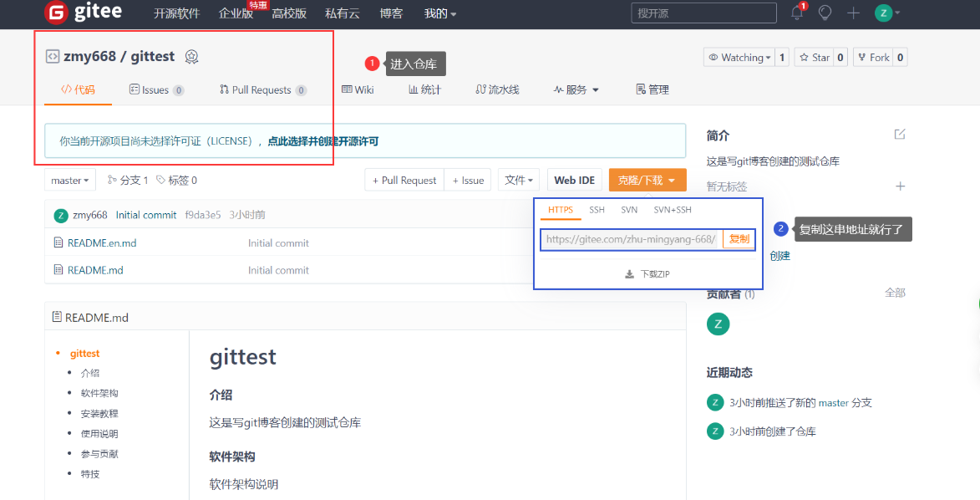Open the 管理 tab
Viewport: 980px width, 500px height.
click(652, 90)
